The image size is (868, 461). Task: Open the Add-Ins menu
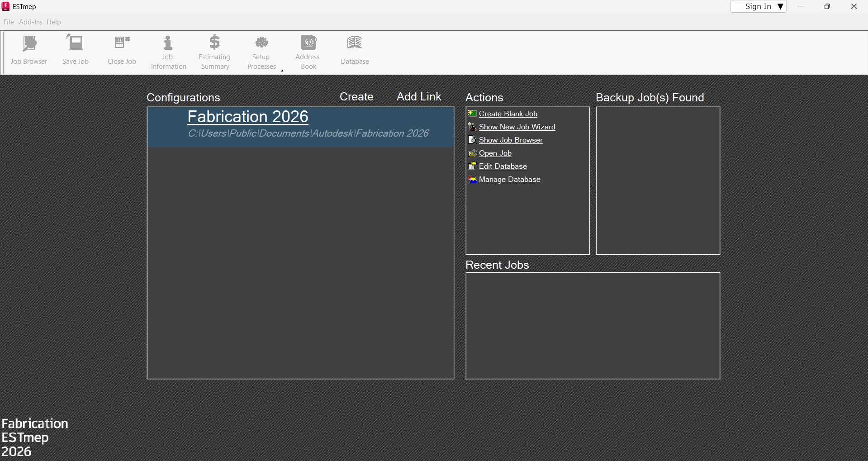[31, 22]
